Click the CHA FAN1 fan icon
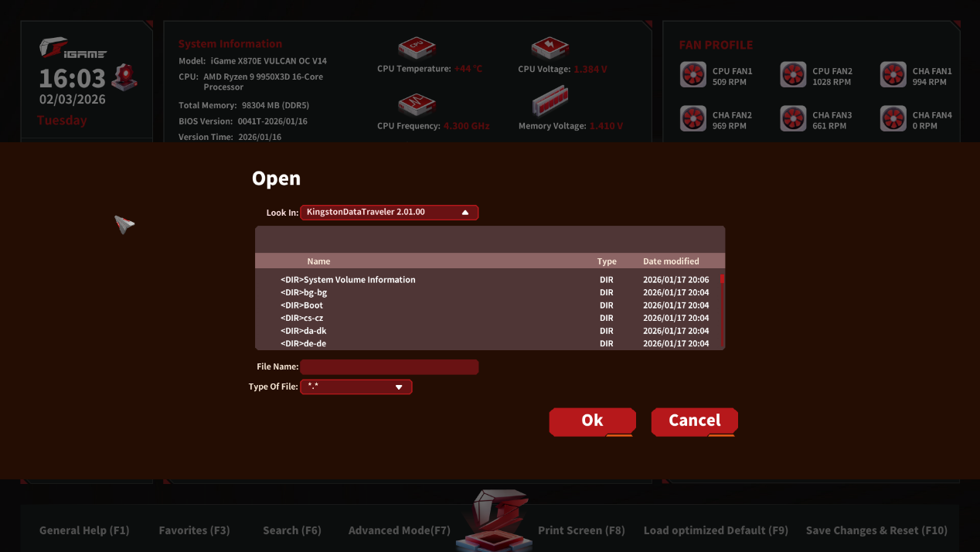The width and height of the screenshot is (980, 552). pyautogui.click(x=893, y=75)
